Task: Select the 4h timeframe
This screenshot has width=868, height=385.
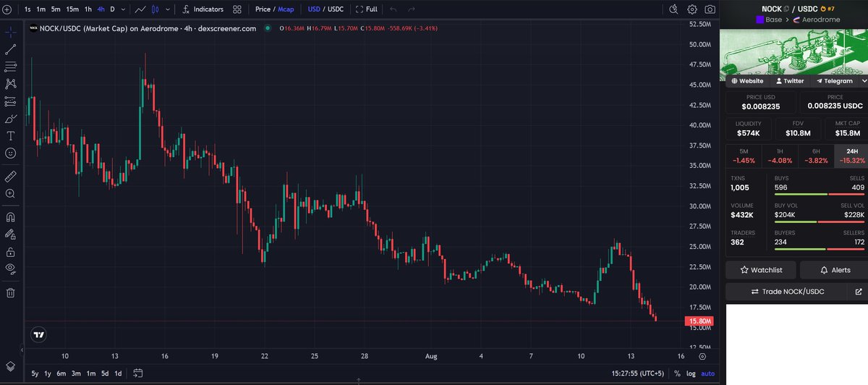Action: click(x=101, y=9)
